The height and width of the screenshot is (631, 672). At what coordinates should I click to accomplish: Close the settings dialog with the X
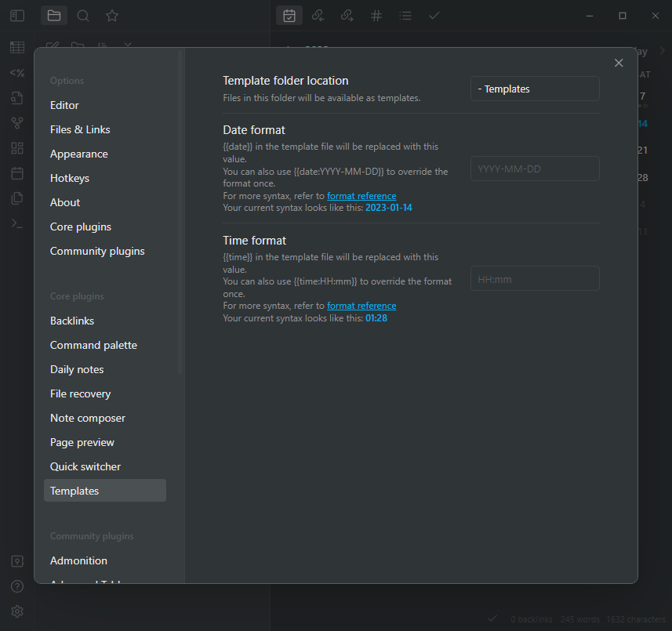coord(619,63)
